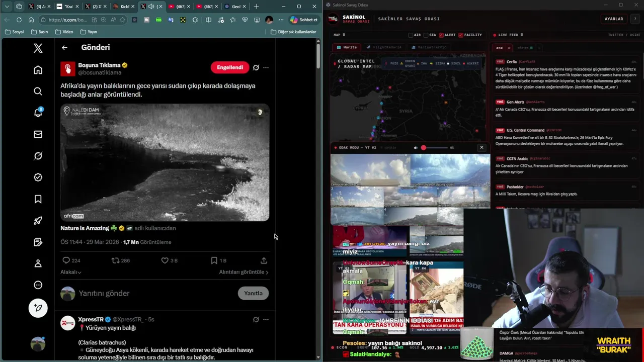Open Diğer sık kullanılanlar folder
The width and height of the screenshot is (644, 362).
[x=293, y=32]
